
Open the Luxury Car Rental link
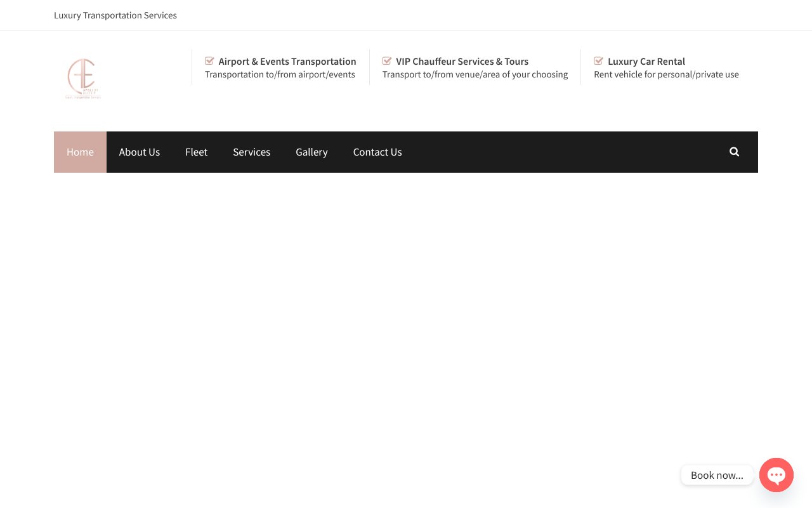click(646, 61)
